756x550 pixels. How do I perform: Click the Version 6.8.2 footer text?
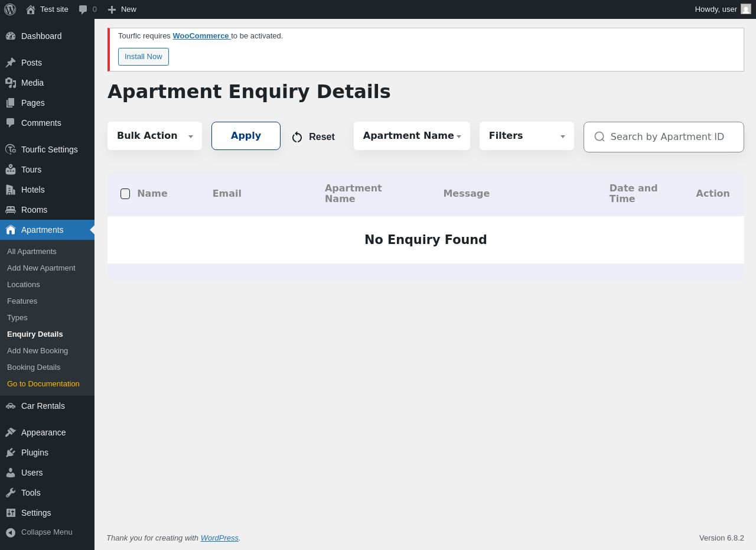pyautogui.click(x=722, y=538)
